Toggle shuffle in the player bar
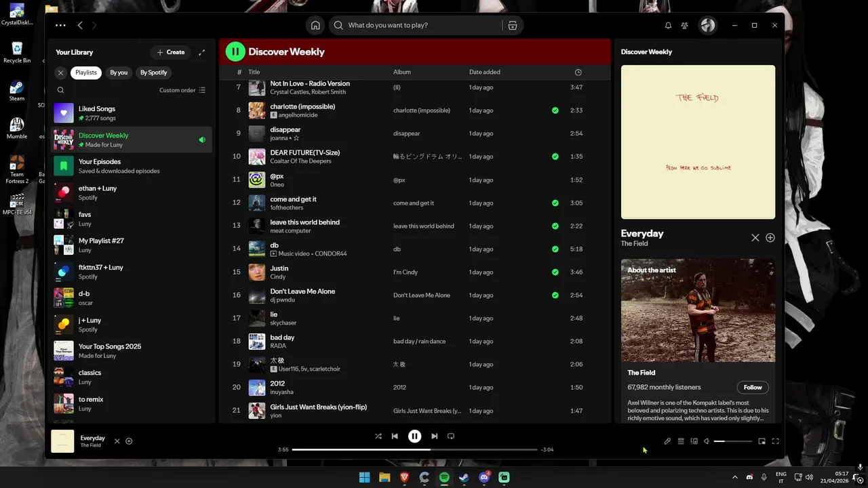Image resolution: width=868 pixels, height=488 pixels. [378, 436]
